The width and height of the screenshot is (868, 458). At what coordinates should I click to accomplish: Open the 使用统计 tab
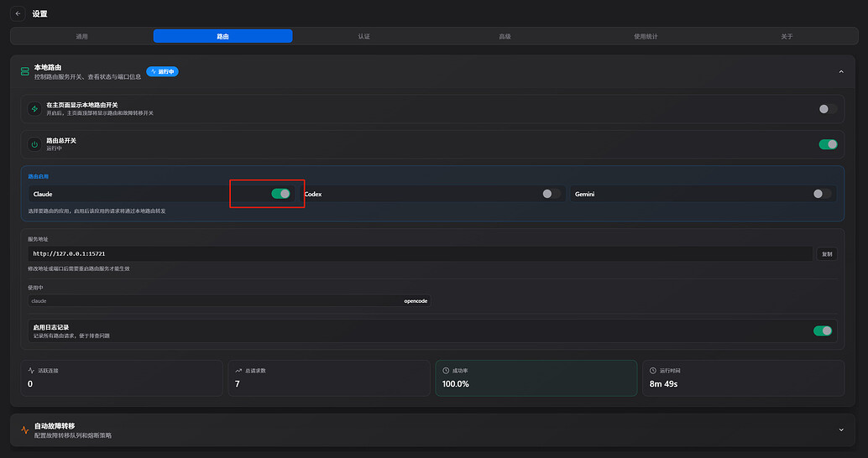click(646, 36)
